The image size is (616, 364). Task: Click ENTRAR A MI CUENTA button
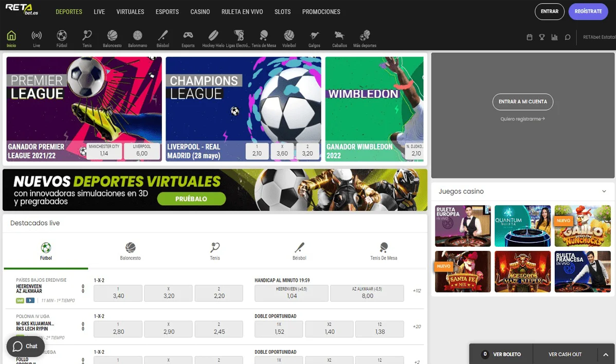tap(522, 102)
